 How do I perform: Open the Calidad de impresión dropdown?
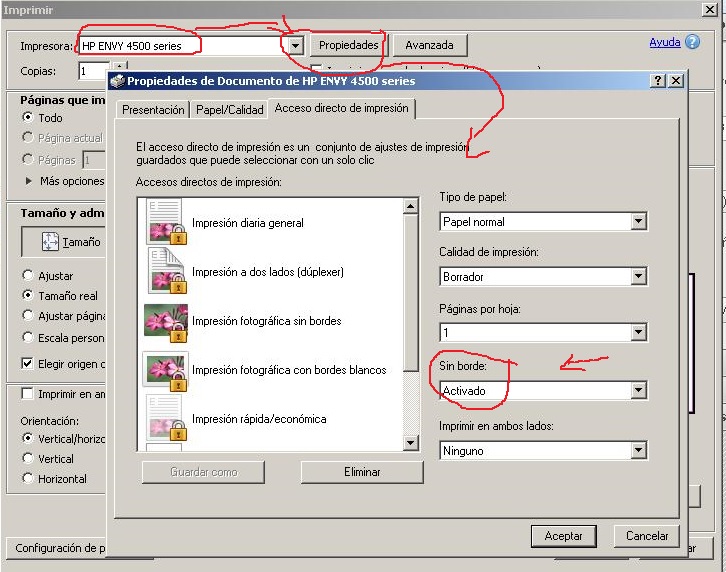coord(638,277)
